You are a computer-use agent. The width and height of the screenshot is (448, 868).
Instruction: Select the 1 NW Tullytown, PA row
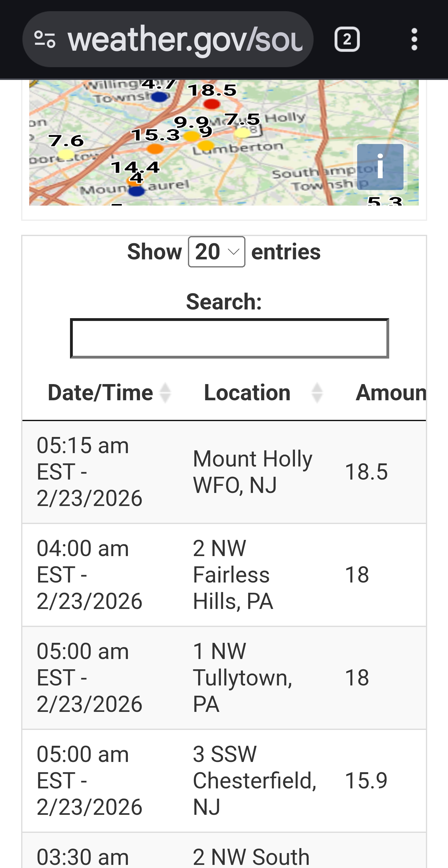(x=224, y=678)
